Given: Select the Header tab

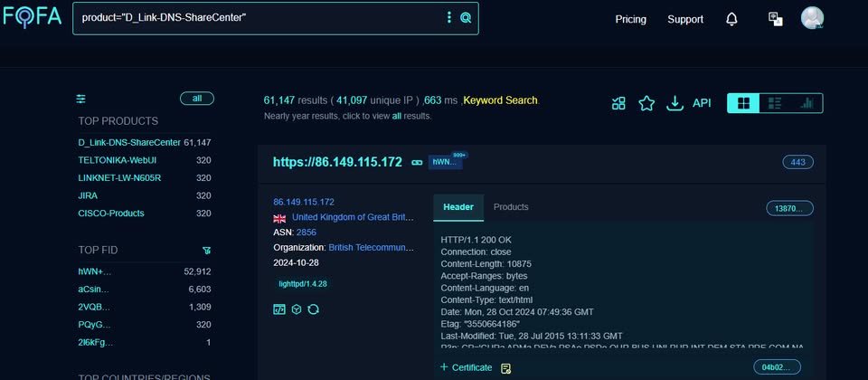Looking at the screenshot, I should 458,207.
